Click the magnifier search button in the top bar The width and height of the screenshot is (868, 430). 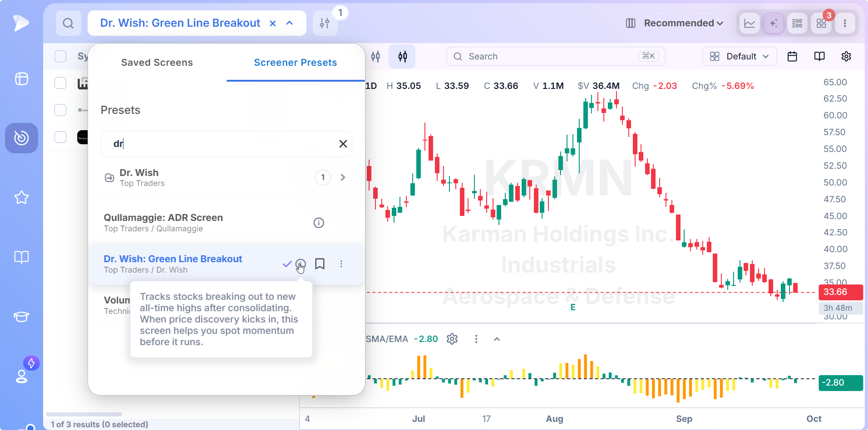pos(69,23)
